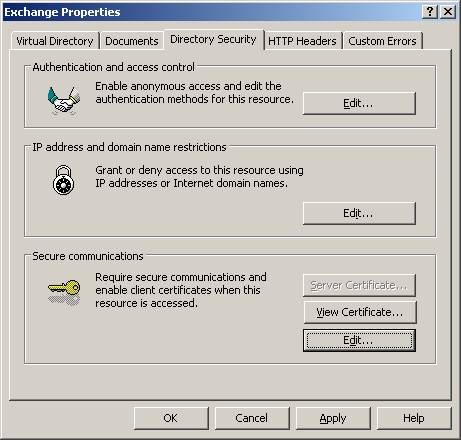
Task: Open View Certificate dialog
Action: tap(360, 312)
